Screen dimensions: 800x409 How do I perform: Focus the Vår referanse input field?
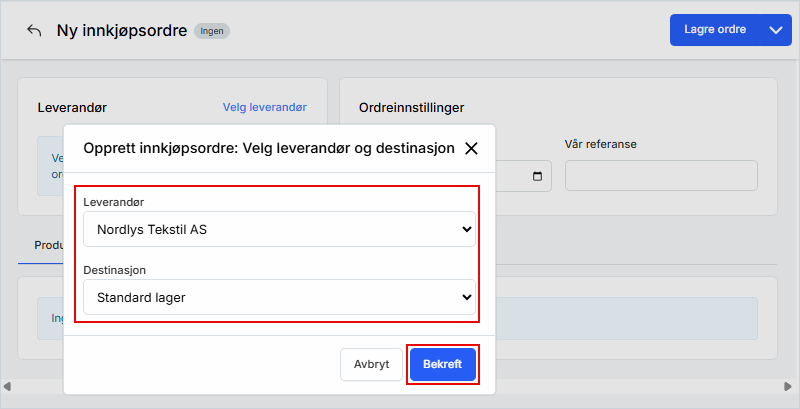661,175
